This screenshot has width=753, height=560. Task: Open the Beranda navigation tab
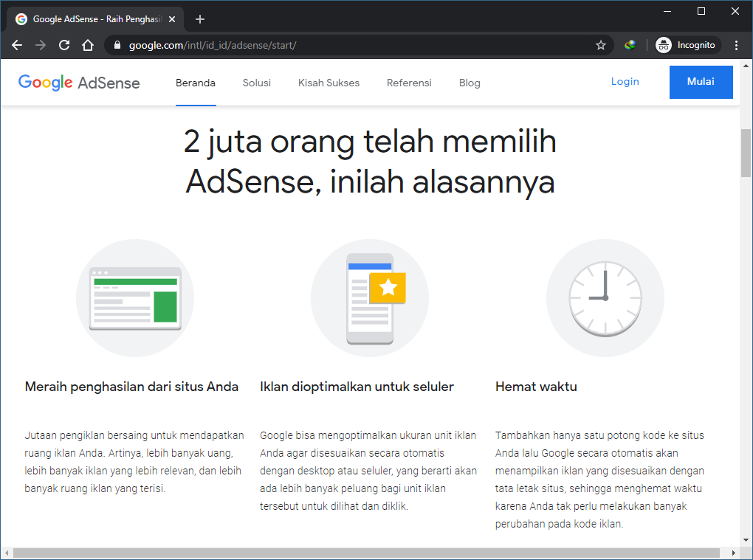(x=196, y=83)
